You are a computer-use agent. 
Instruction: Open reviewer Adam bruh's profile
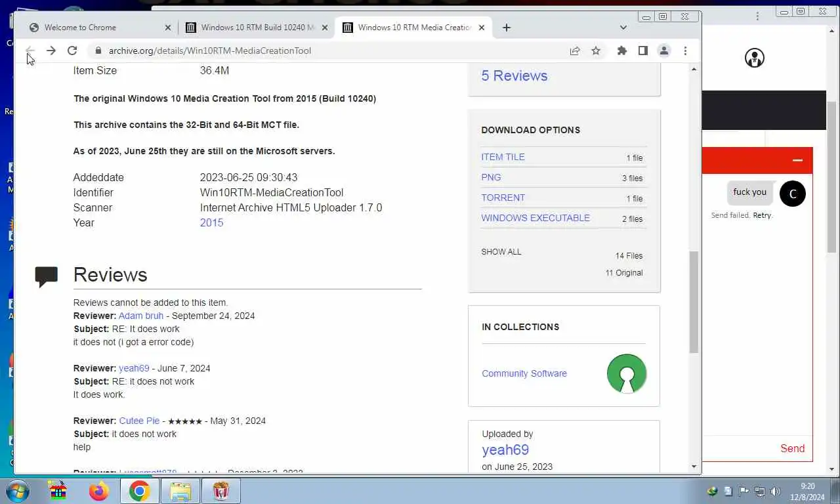(x=141, y=316)
